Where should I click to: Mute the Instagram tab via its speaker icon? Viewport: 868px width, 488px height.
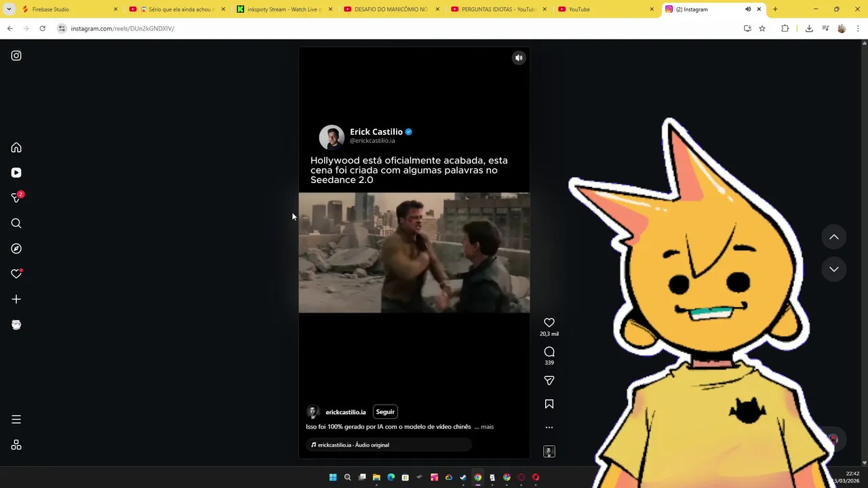pos(748,9)
